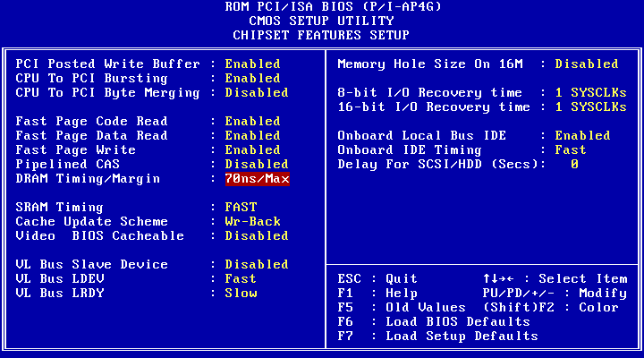
Task: Select Onboard IDE Timing Fast value
Action: [x=571, y=150]
